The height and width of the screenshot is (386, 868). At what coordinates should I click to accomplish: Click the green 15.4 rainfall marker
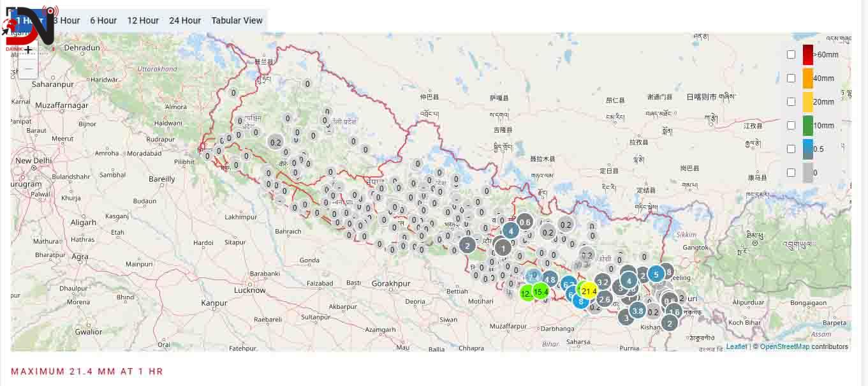(x=541, y=292)
